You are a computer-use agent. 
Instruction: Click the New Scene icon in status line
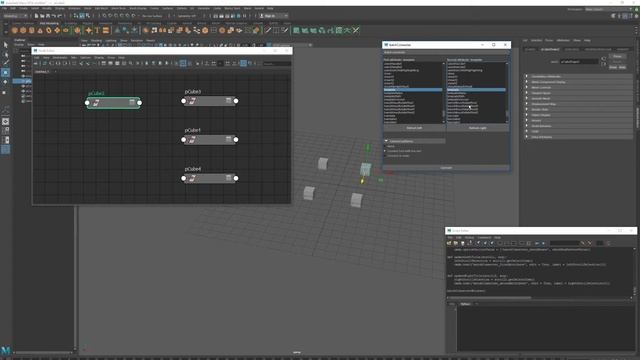(x=36, y=16)
